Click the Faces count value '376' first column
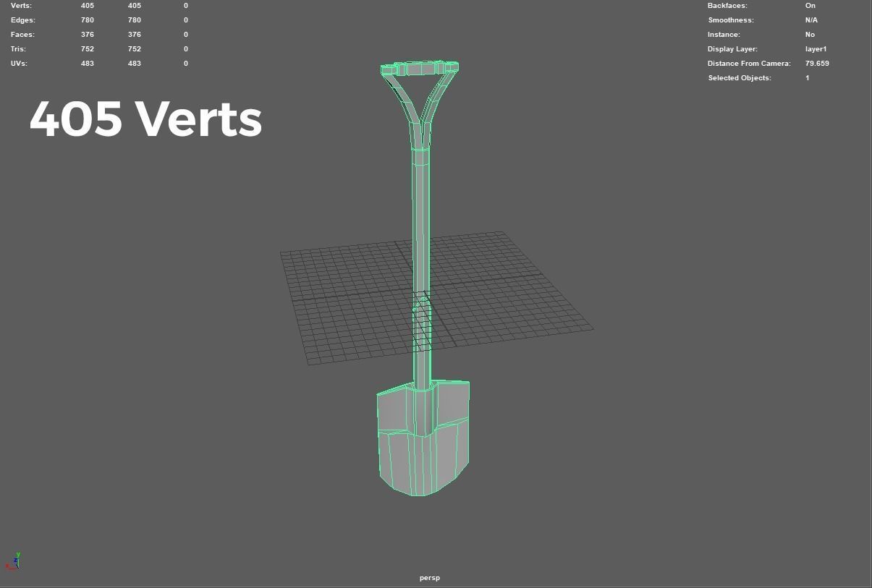The image size is (872, 588). pyautogui.click(x=88, y=35)
